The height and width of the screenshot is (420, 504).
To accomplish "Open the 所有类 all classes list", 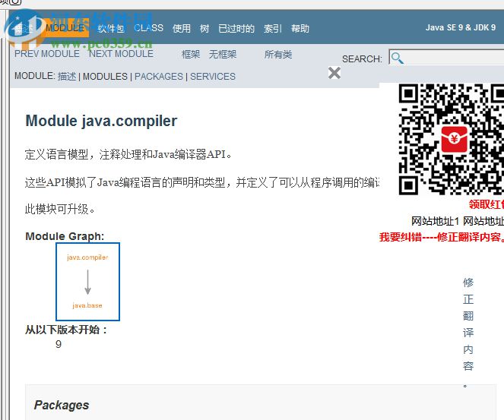I will tap(278, 54).
